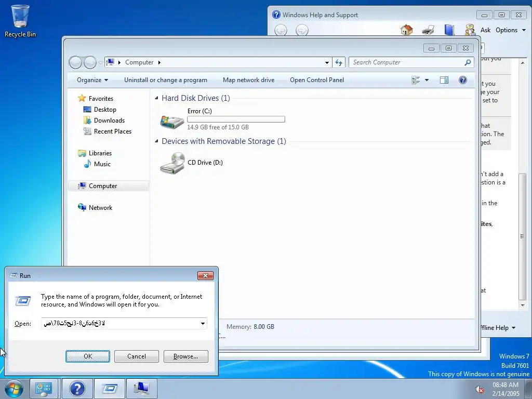
Task: Open the Recycle Bin desktop icon
Action: pyautogui.click(x=20, y=21)
